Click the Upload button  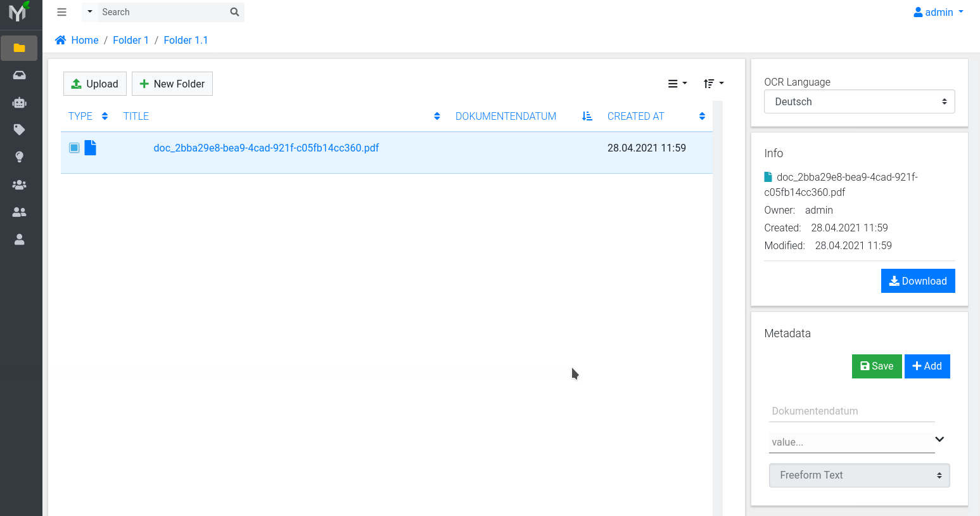pos(95,84)
